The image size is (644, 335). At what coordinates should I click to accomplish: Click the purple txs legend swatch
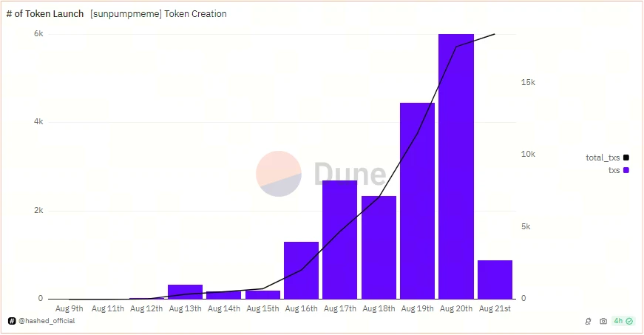[626, 170]
